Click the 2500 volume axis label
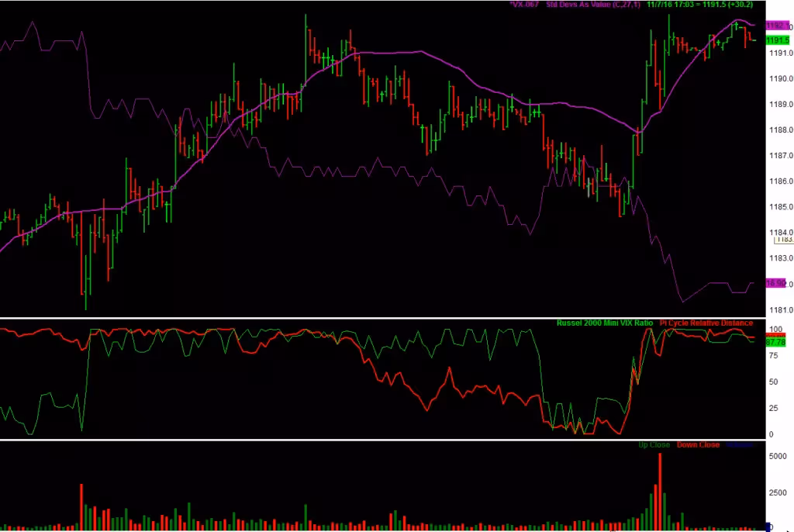The height and width of the screenshot is (532, 794). pyautogui.click(x=777, y=493)
